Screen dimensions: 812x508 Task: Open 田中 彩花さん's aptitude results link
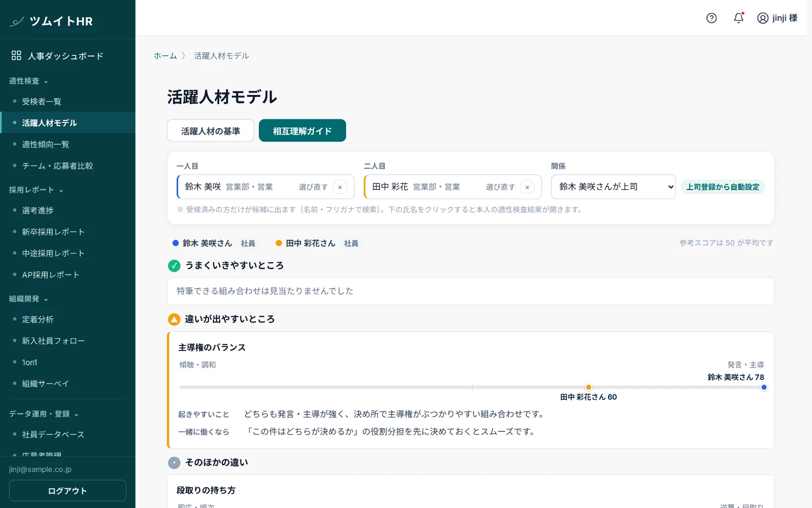coord(311,243)
